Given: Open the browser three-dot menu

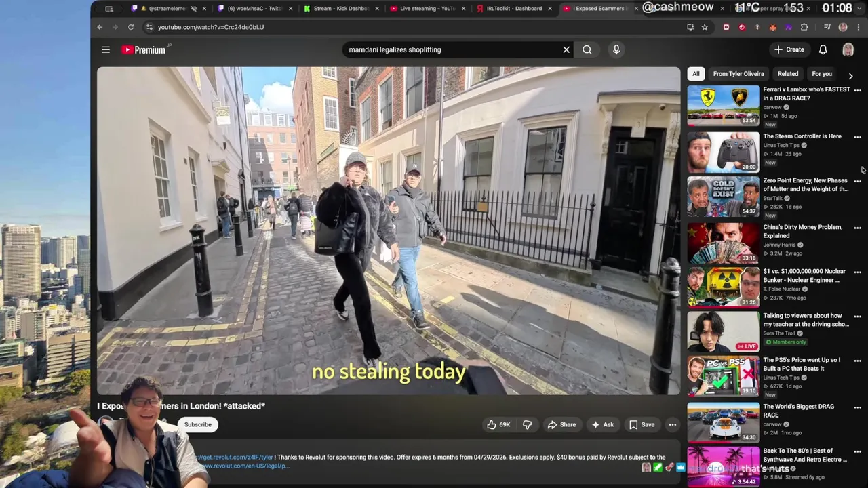Looking at the screenshot, I should click(859, 27).
